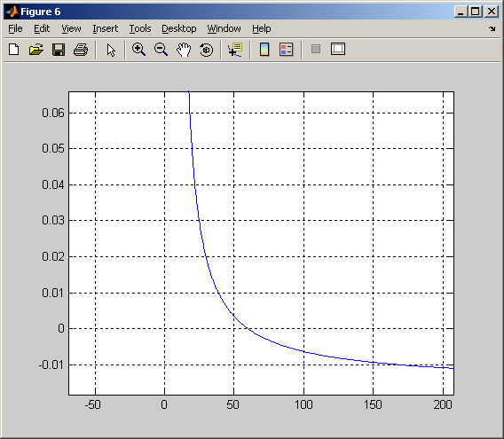Activate the Pan hand tool

184,50
